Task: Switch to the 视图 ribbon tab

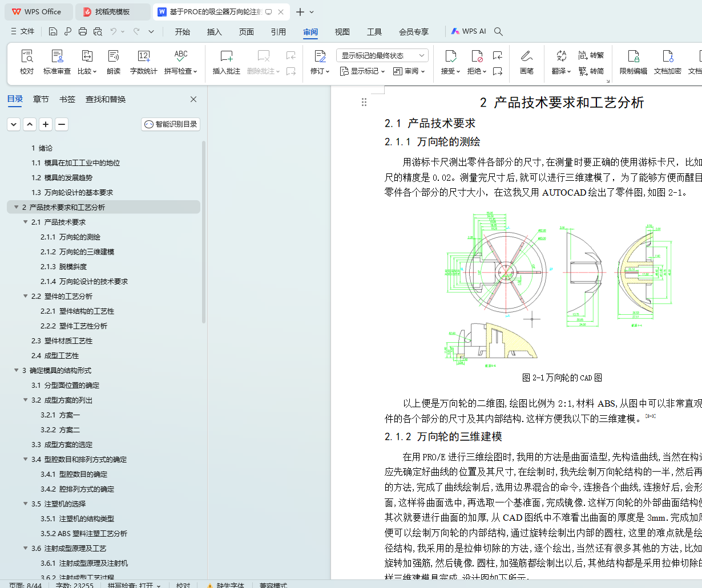Action: coord(342,32)
